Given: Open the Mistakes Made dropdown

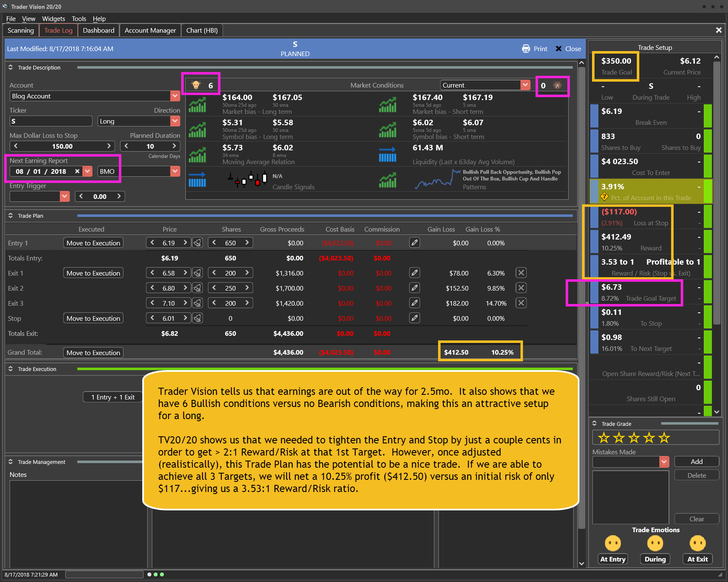Looking at the screenshot, I should coord(664,461).
